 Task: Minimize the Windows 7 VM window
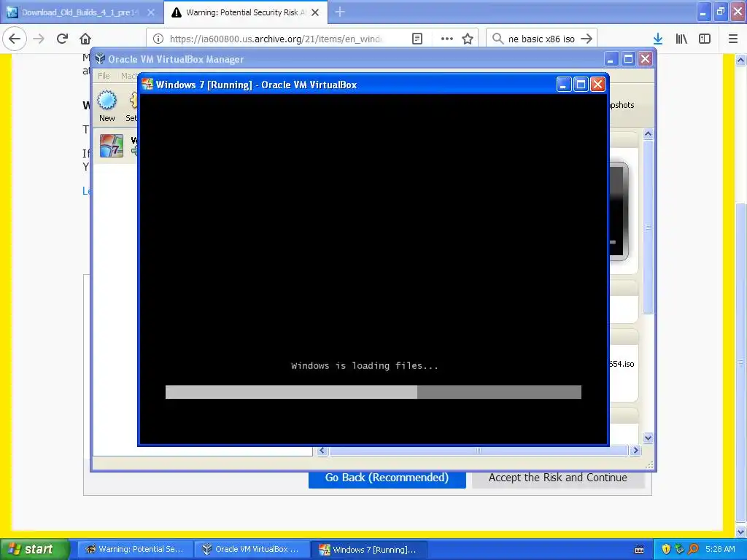tap(564, 85)
